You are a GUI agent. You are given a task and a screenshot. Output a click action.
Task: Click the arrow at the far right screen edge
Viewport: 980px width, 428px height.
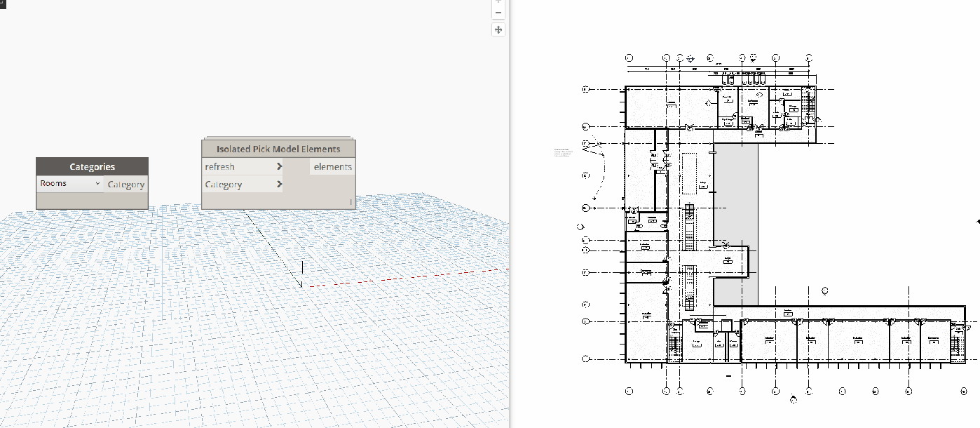977,221
